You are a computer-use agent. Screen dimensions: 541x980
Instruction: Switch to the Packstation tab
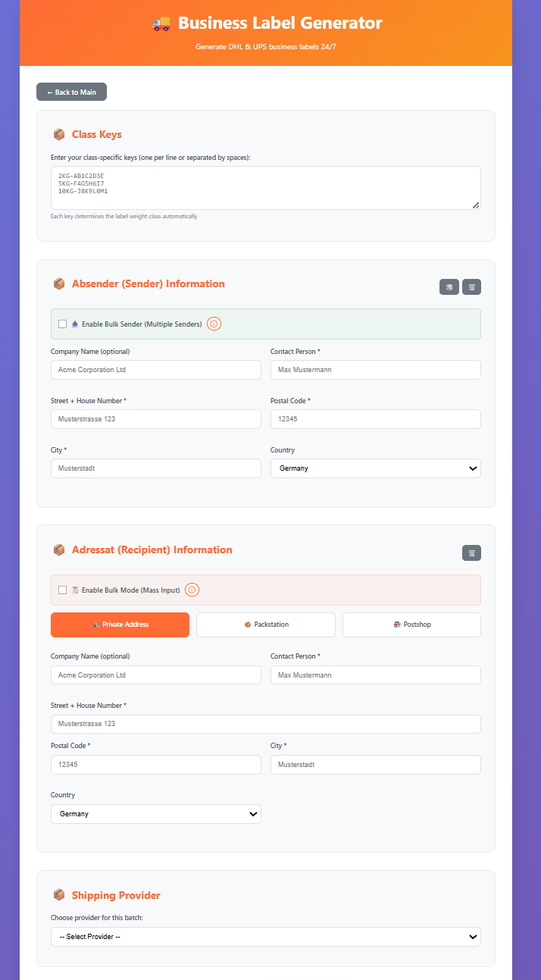[266, 625]
